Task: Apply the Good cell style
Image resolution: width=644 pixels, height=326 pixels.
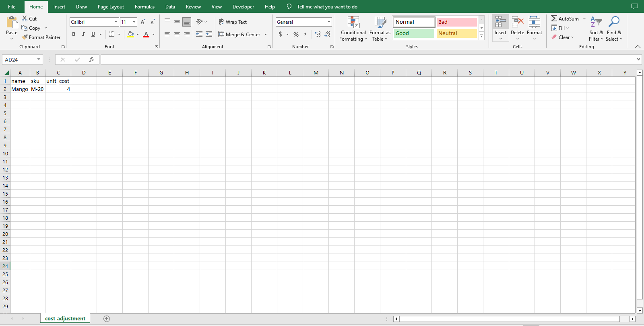Action: 413,33
